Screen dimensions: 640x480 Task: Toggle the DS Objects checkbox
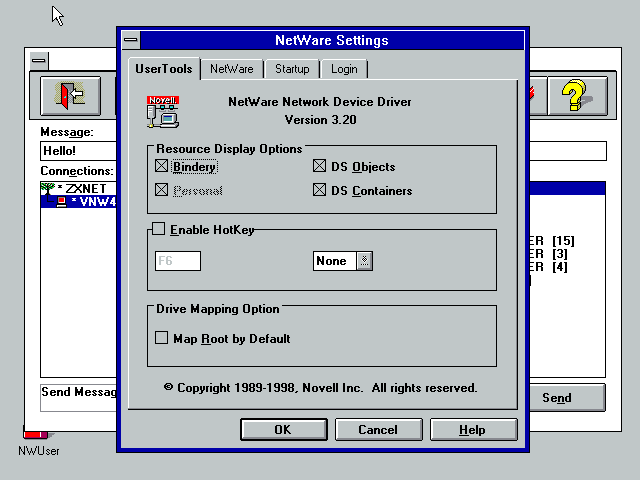[320, 166]
